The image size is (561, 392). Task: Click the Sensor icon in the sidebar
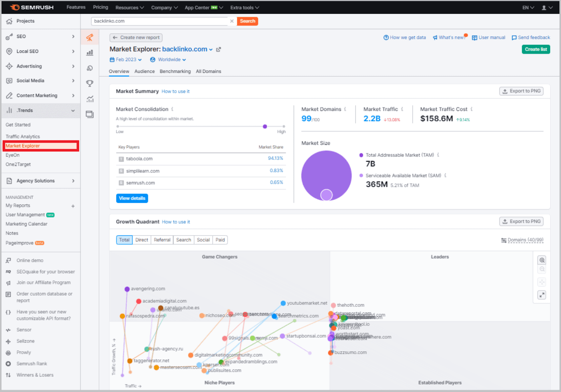[8, 330]
